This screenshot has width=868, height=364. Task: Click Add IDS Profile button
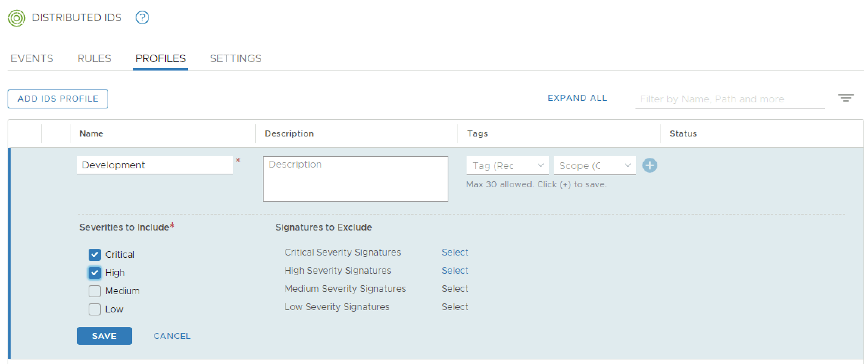click(x=58, y=99)
